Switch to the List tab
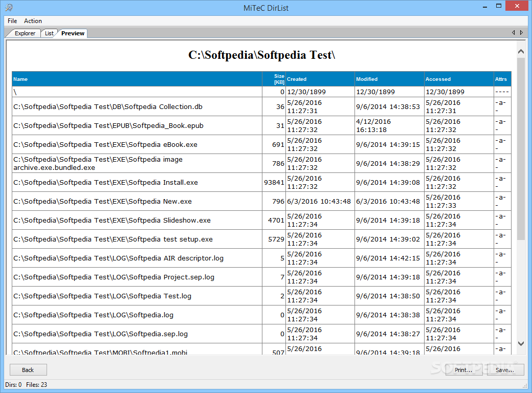 click(x=49, y=33)
